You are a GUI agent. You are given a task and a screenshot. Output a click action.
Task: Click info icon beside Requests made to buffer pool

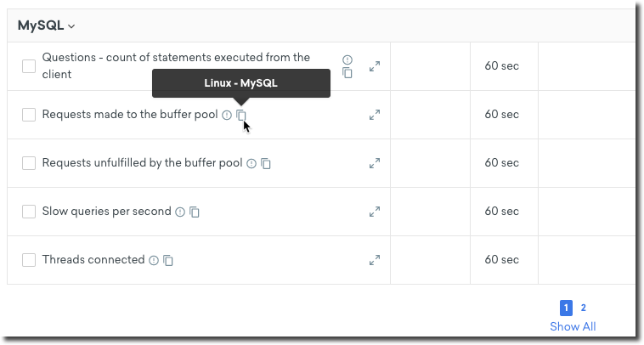pos(227,115)
